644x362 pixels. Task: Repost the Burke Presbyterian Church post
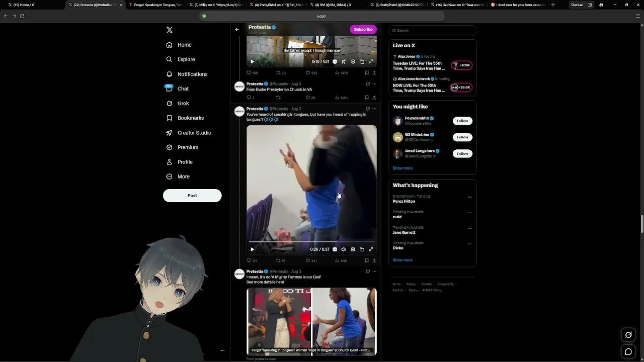coord(278,98)
